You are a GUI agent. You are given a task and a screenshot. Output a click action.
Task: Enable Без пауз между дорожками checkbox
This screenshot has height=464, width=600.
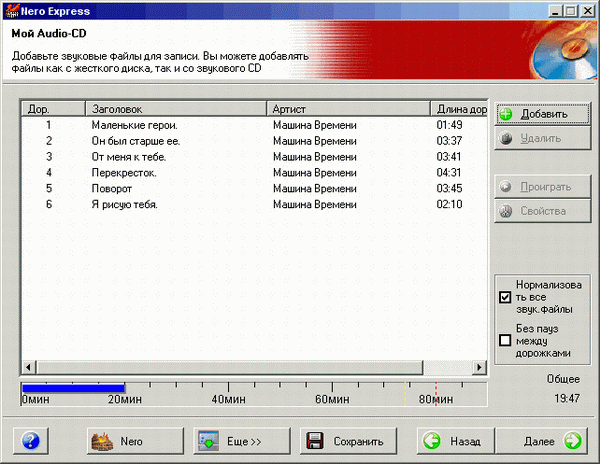pos(505,340)
